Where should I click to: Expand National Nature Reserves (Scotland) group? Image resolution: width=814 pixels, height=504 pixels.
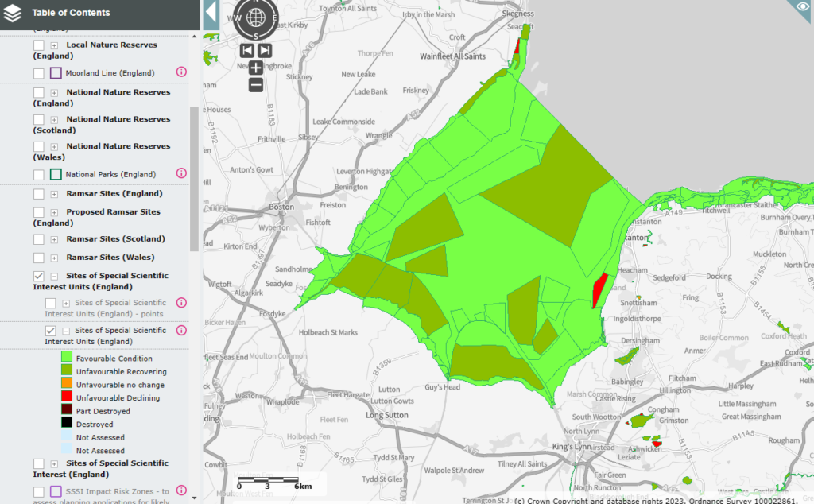click(x=55, y=119)
